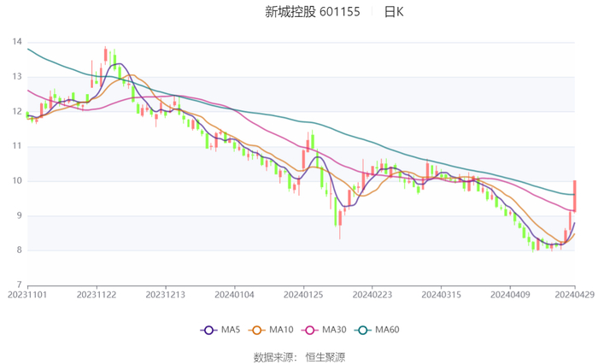Select the 日K period label

[x=394, y=12]
